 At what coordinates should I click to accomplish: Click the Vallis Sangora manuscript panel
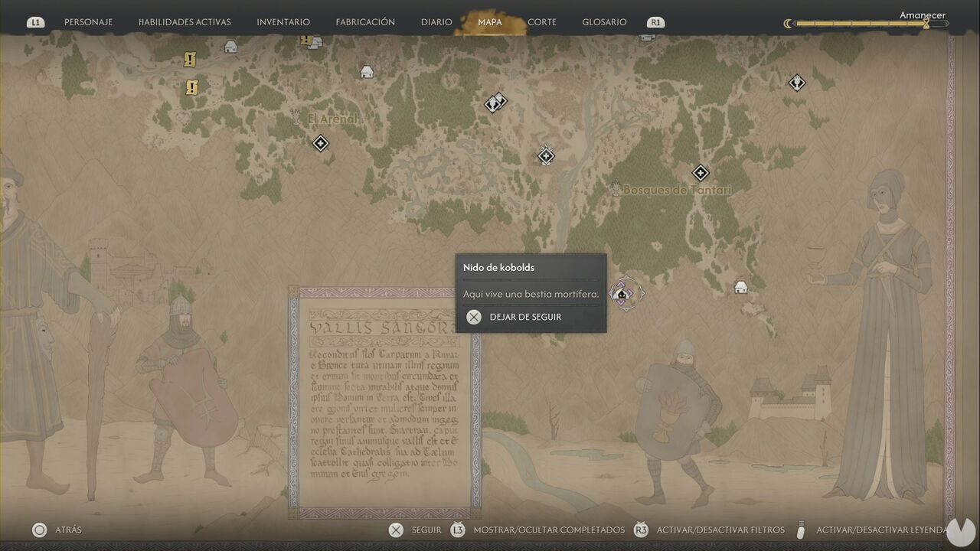coord(384,403)
